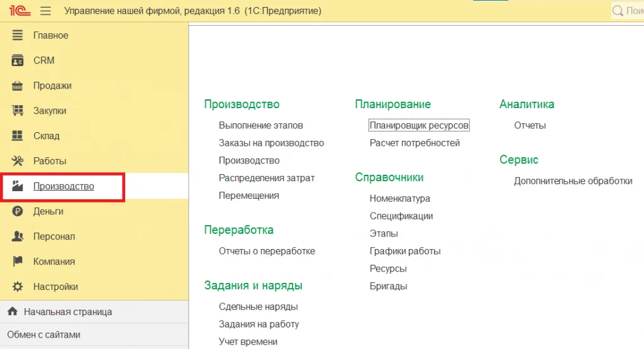644x349 pixels.
Task: Open Спецификации catalog link
Action: coord(401,216)
